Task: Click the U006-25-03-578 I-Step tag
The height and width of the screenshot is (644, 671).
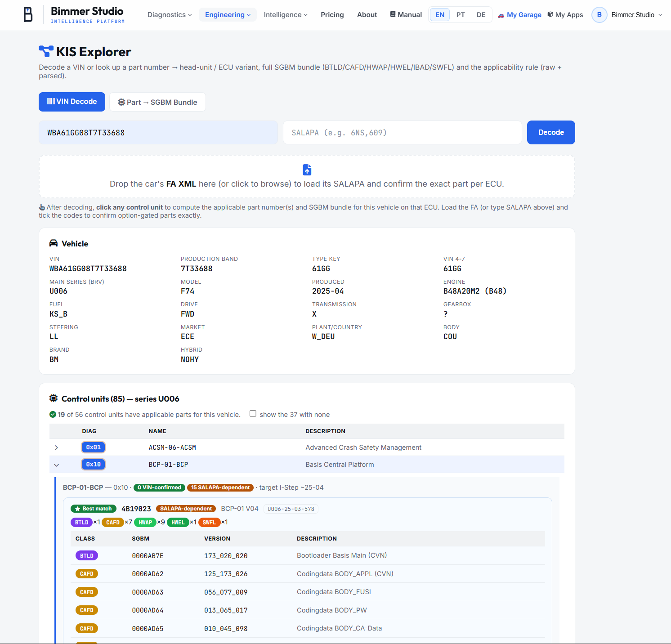Action: [291, 509]
